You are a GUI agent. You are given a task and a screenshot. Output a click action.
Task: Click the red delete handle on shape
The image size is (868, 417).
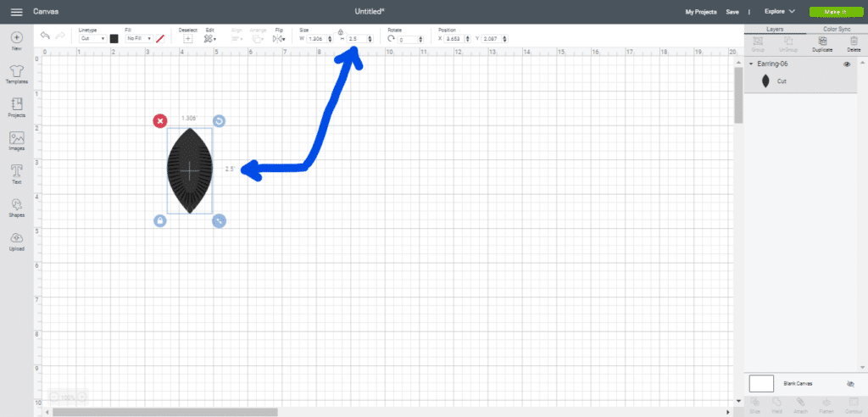click(x=159, y=121)
